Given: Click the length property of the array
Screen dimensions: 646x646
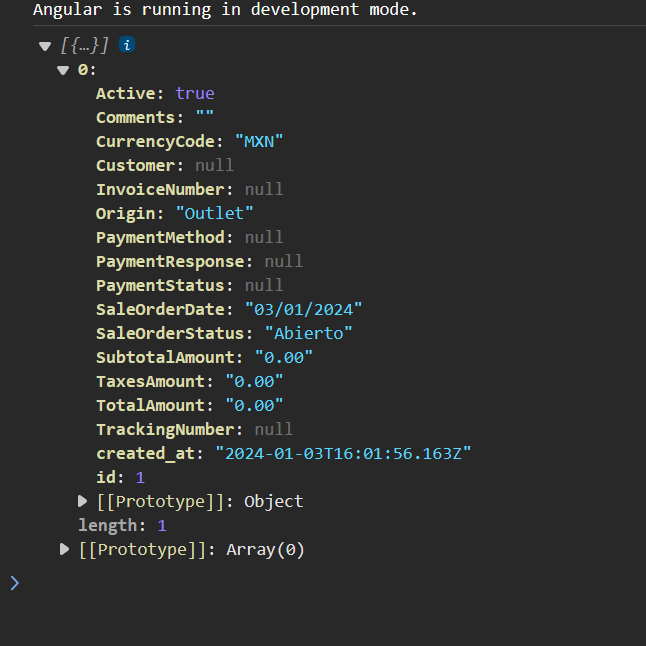Looking at the screenshot, I should point(108,525).
